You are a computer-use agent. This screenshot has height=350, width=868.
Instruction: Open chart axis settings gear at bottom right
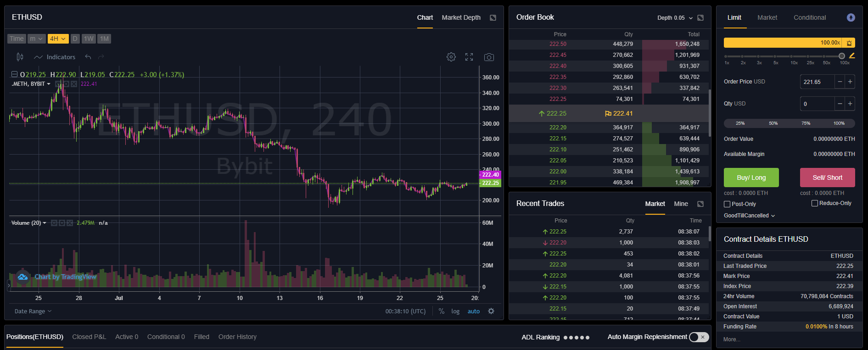click(491, 311)
